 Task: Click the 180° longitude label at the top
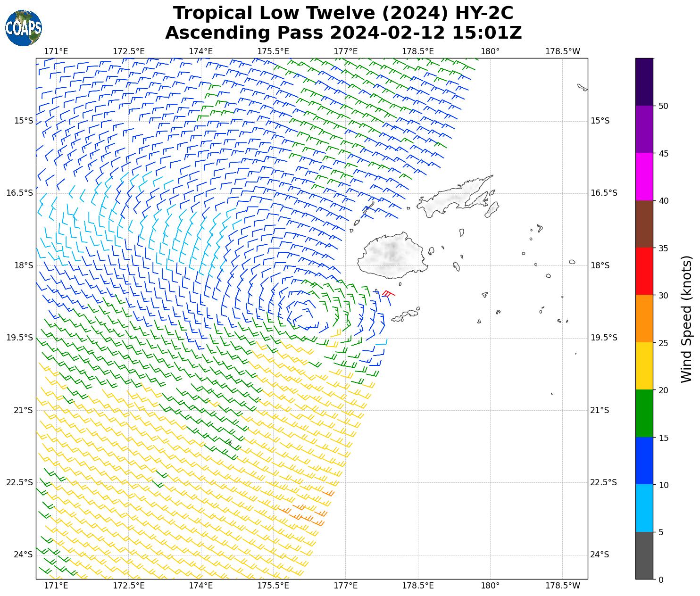(490, 51)
